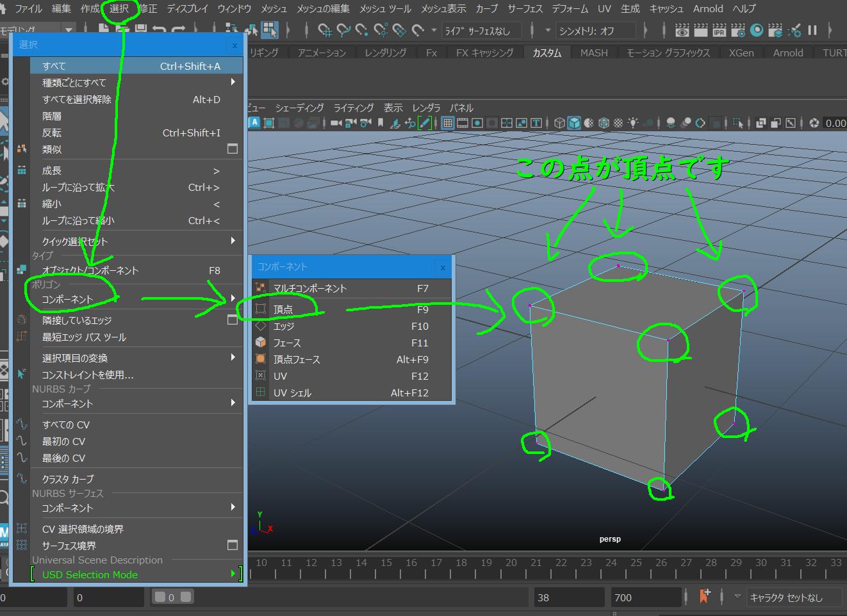Toggle the XRay display icon
Screen dimensions: 847x616
[761, 123]
